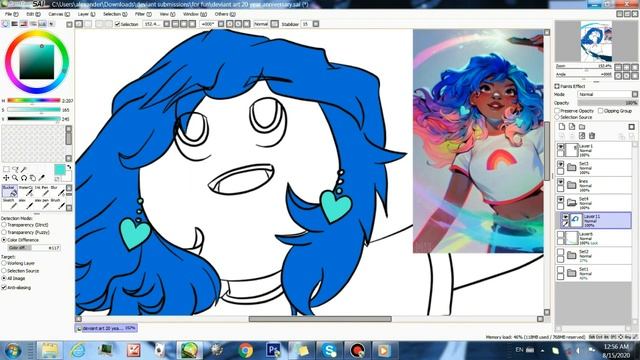The height and width of the screenshot is (360, 640).
Task: Select the Lasso tool
Action: (x=15, y=169)
